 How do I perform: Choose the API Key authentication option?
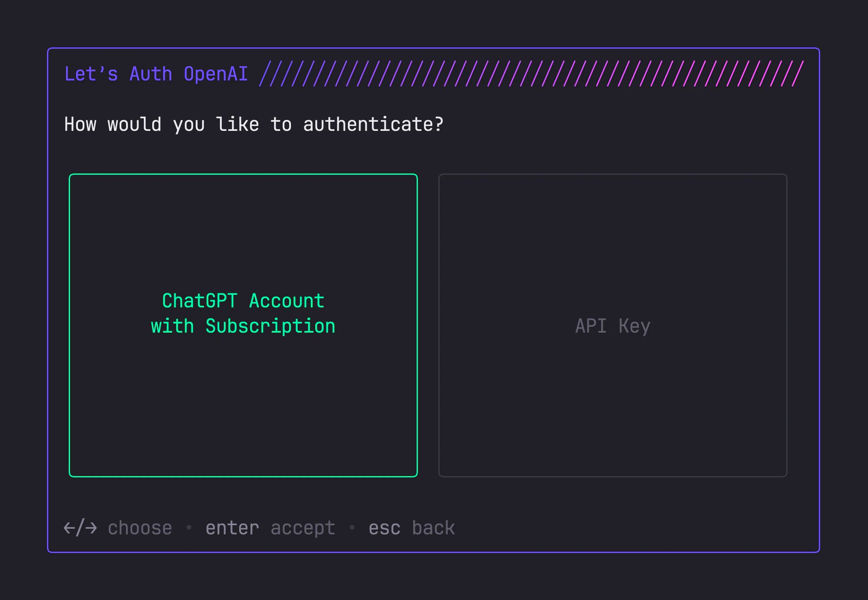pos(613,325)
